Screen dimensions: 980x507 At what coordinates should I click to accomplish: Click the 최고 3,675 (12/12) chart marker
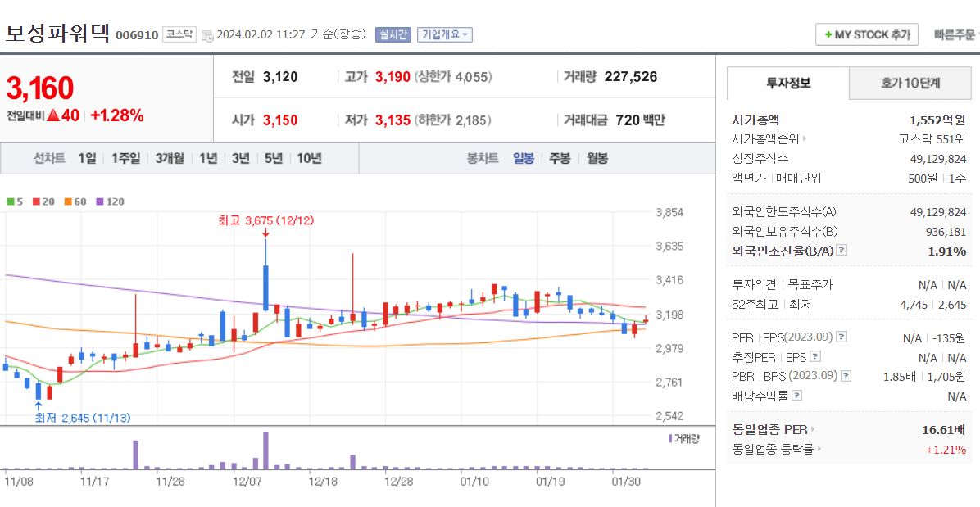click(265, 220)
